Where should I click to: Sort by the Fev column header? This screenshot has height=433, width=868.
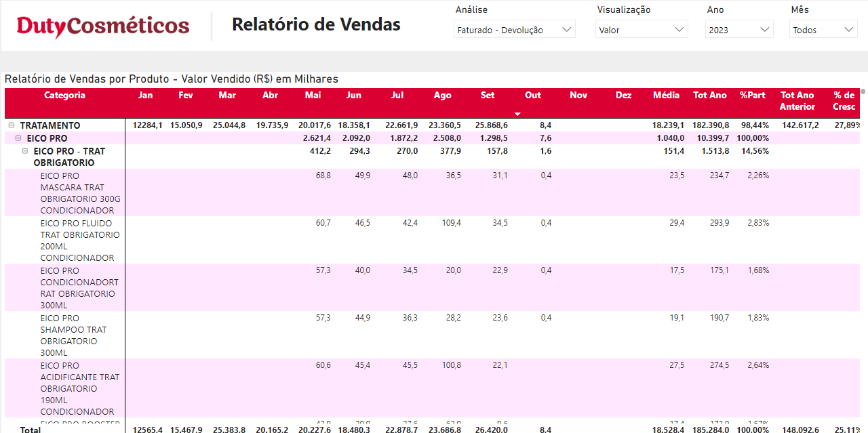pyautogui.click(x=186, y=96)
